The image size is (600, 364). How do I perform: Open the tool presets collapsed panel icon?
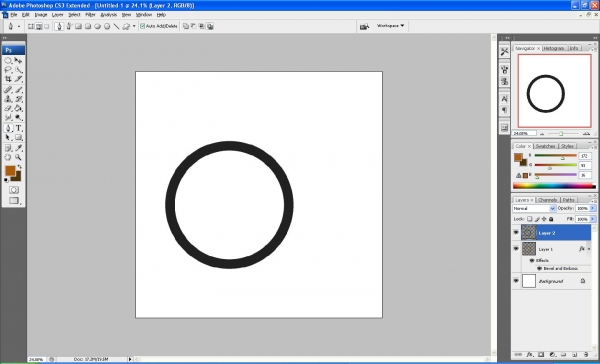pyautogui.click(x=504, y=51)
